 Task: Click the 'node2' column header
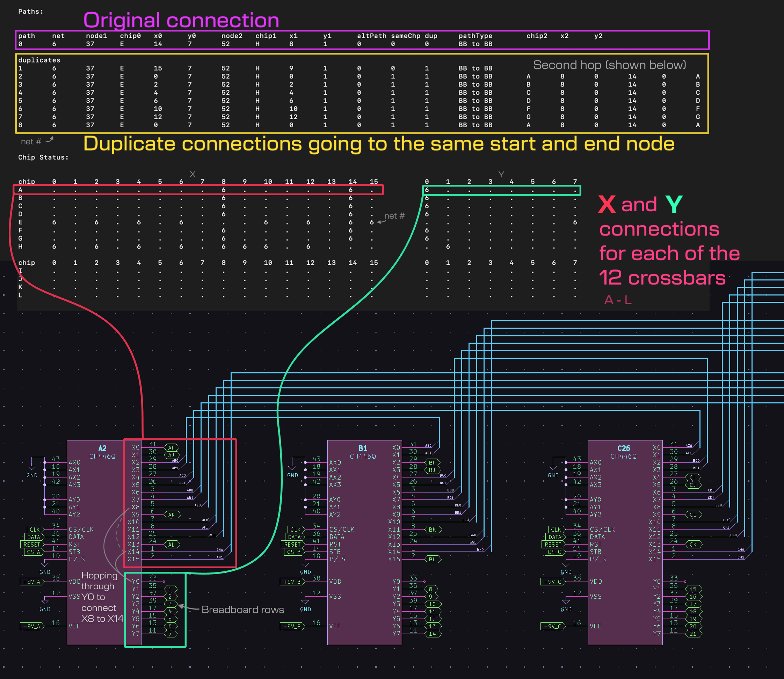tap(232, 36)
